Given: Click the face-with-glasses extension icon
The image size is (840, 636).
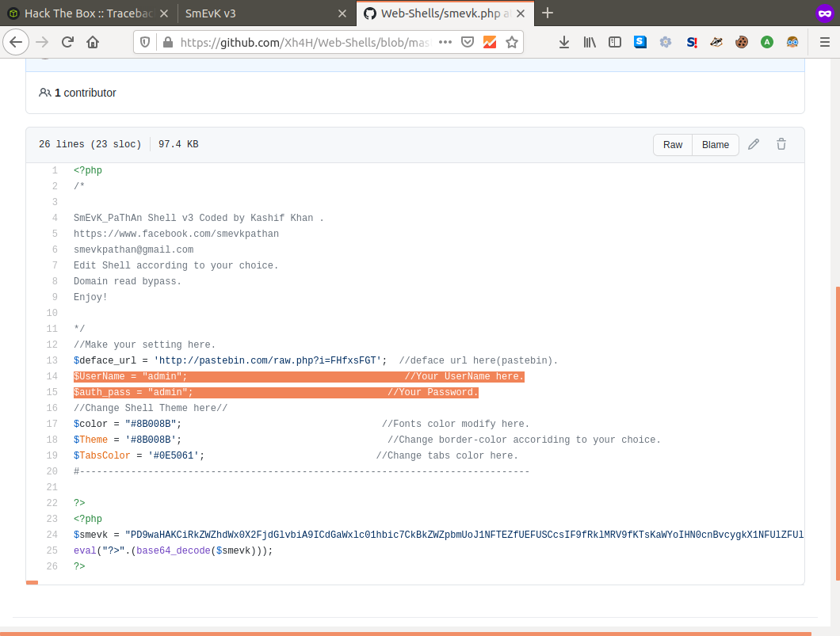Looking at the screenshot, I should click(792, 42).
